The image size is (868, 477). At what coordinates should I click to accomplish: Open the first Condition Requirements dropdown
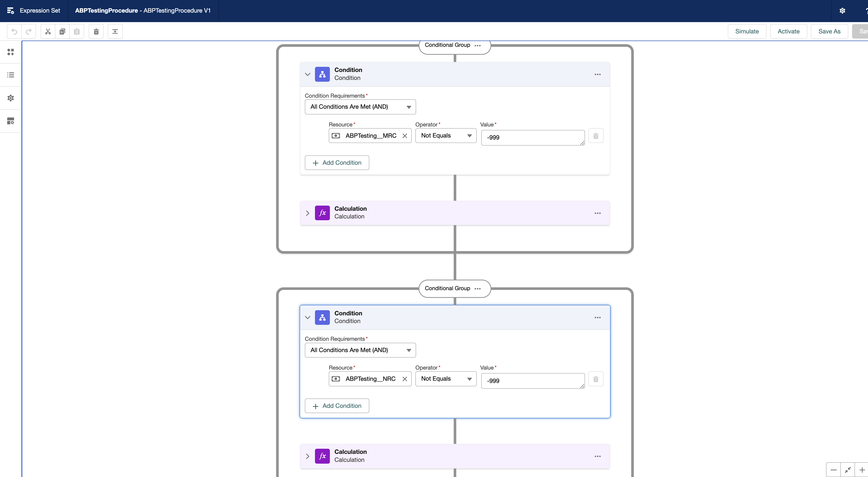[x=360, y=107]
